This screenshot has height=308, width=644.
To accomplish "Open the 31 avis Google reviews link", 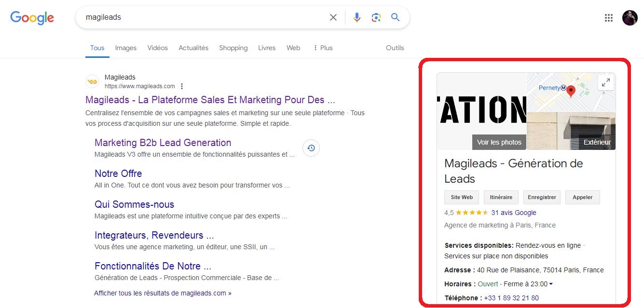I will (514, 213).
